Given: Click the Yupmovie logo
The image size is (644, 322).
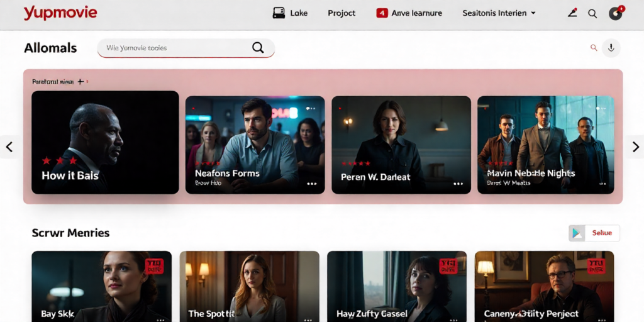Looking at the screenshot, I should pos(60,13).
